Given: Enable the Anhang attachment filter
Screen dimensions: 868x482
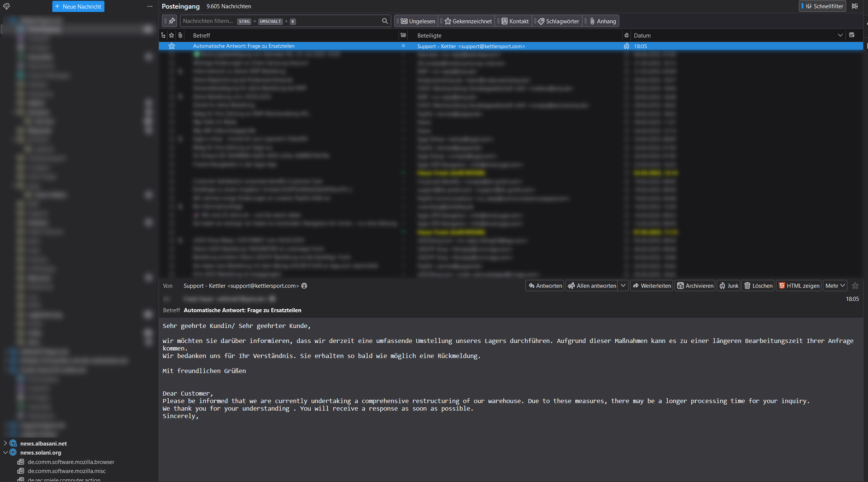Looking at the screenshot, I should (603, 21).
